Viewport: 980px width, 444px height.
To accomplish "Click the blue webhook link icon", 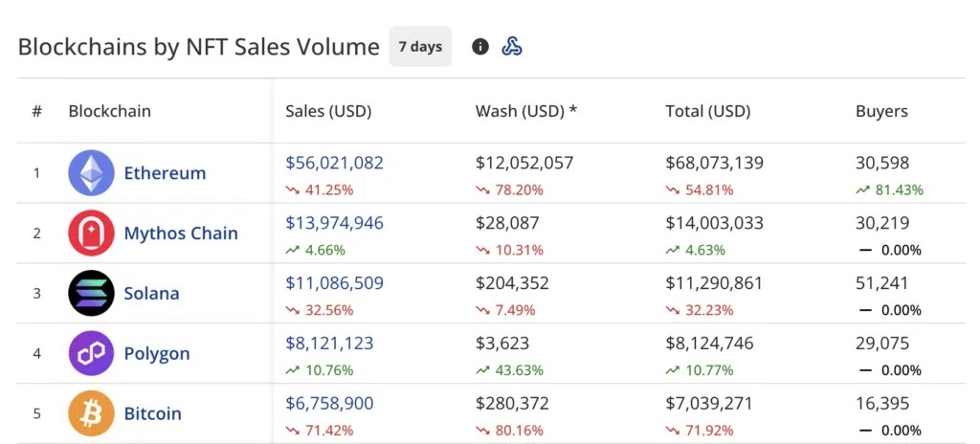I will click(512, 46).
